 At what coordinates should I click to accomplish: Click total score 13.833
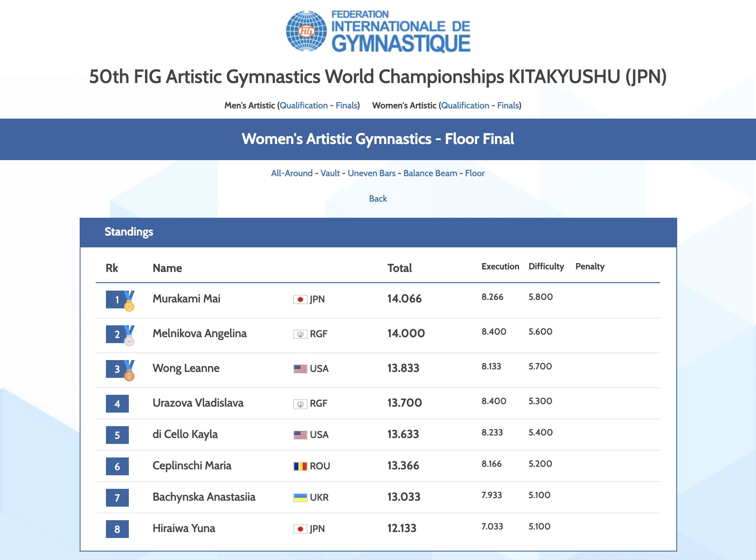(403, 368)
